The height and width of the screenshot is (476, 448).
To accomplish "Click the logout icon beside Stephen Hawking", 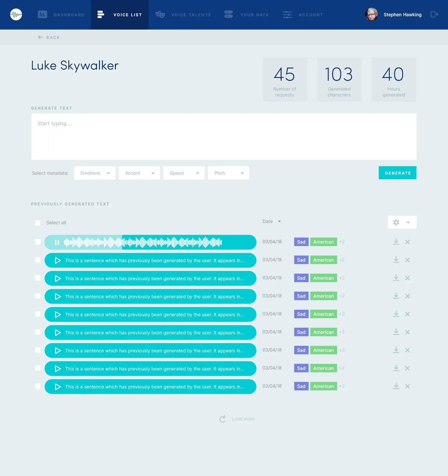I will click(434, 14).
